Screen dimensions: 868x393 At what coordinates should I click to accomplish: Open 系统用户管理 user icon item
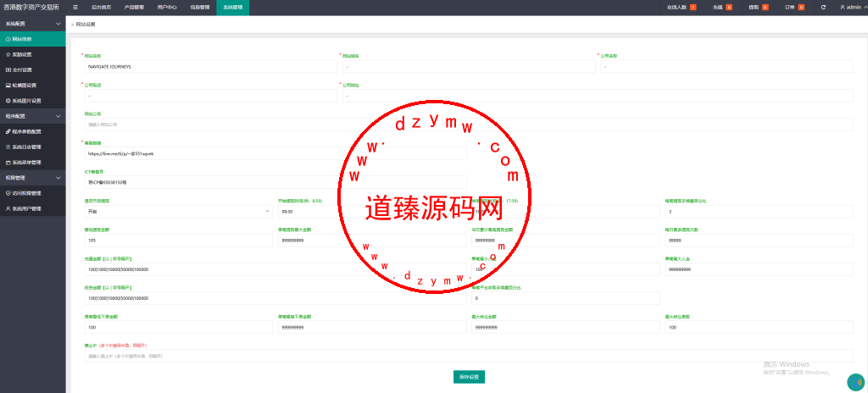pyautogui.click(x=8, y=208)
